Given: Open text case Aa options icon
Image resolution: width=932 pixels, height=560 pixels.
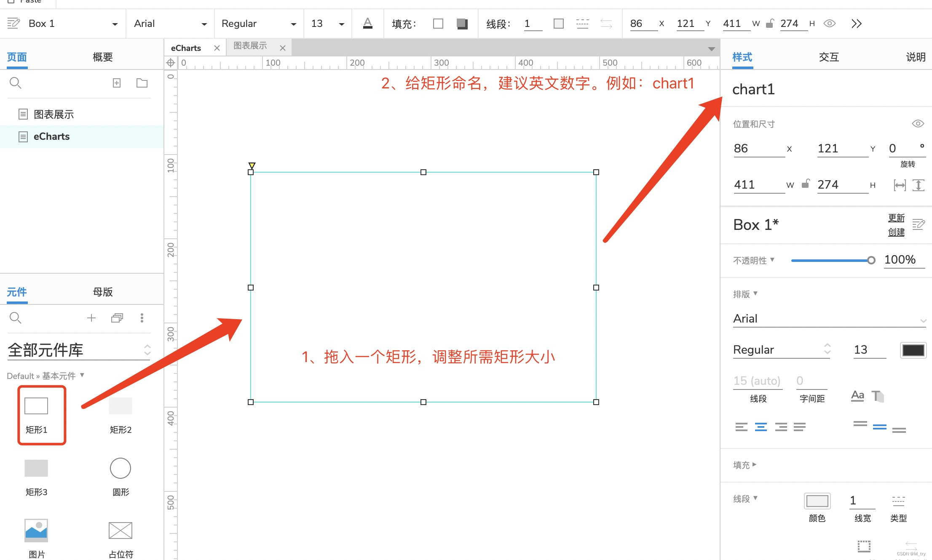Looking at the screenshot, I should [x=857, y=396].
